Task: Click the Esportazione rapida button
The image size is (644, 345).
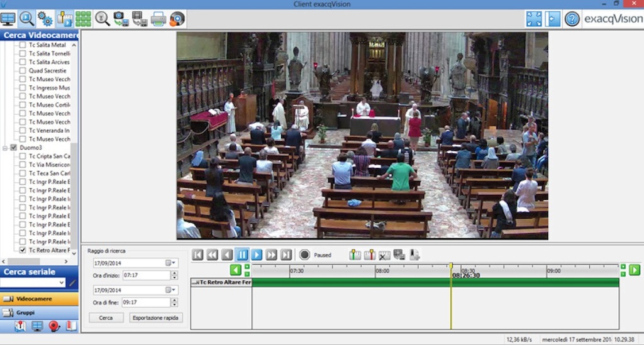Action: pos(156,318)
